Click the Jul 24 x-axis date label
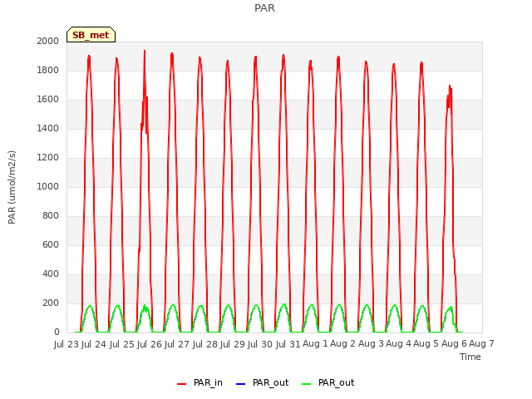532x399 pixels. 94,344
